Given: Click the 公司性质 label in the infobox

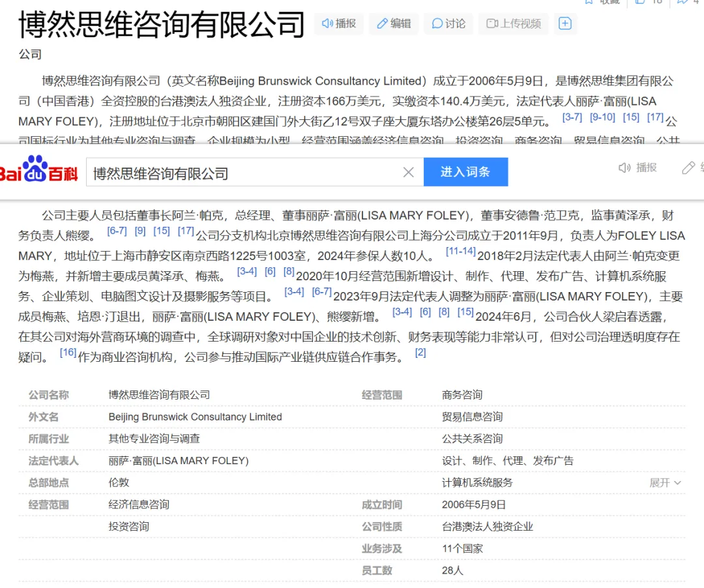Looking at the screenshot, I should (381, 527).
